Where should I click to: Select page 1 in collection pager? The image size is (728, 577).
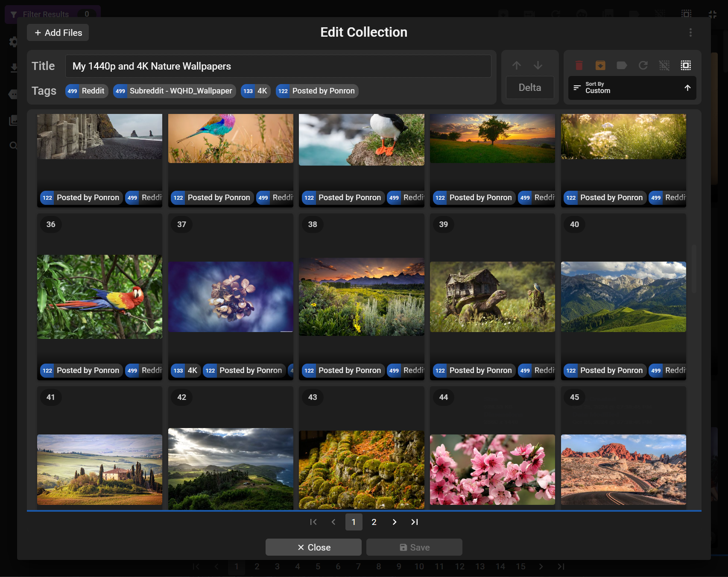(x=354, y=522)
